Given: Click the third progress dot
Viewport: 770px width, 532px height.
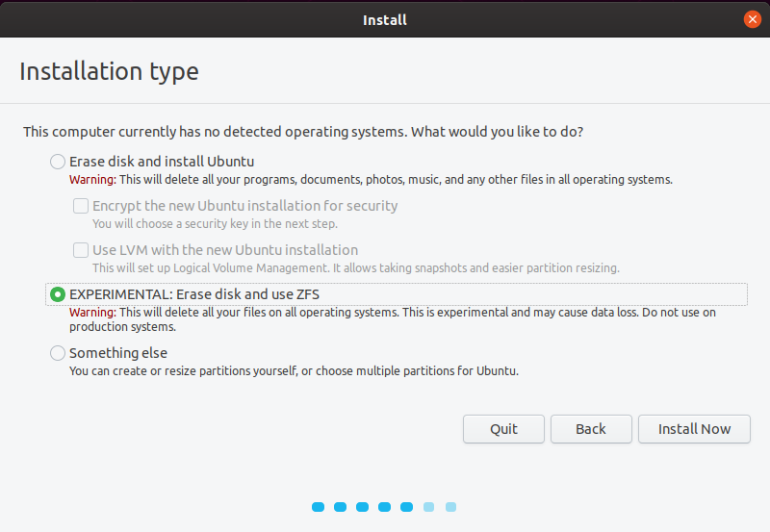Looking at the screenshot, I should 363,507.
